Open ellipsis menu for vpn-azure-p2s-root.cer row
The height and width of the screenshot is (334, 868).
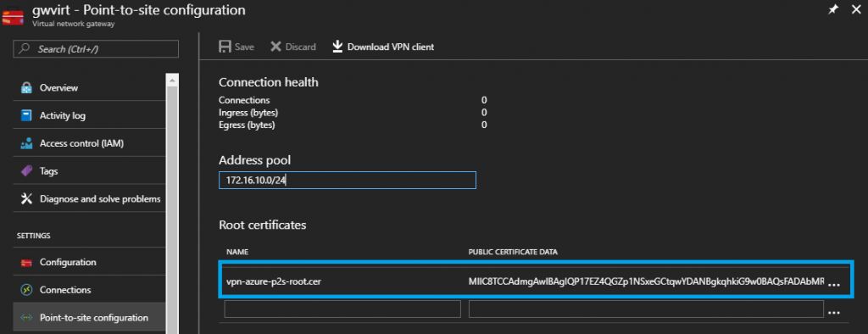click(834, 284)
